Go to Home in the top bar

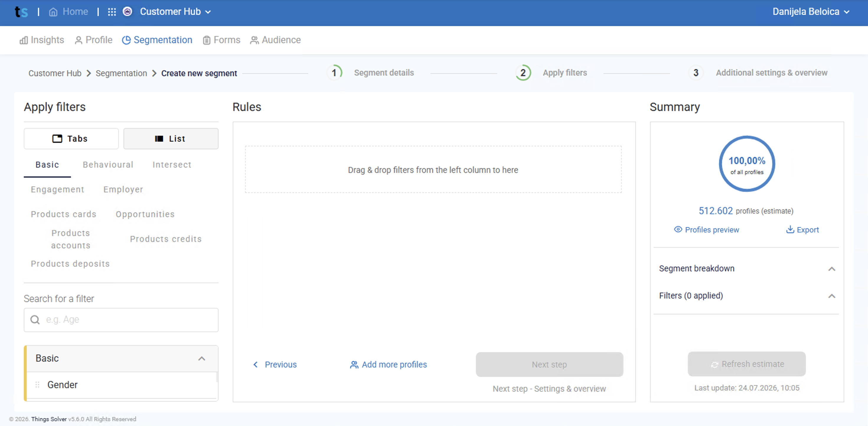(68, 12)
